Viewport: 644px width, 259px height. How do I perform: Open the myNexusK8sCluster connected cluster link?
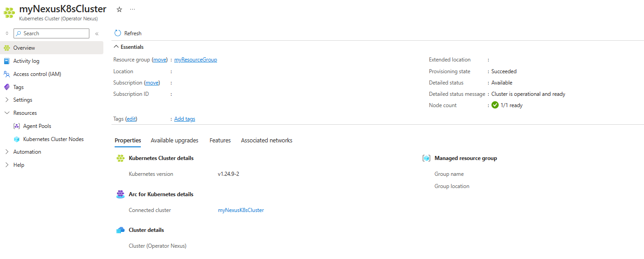tap(241, 210)
